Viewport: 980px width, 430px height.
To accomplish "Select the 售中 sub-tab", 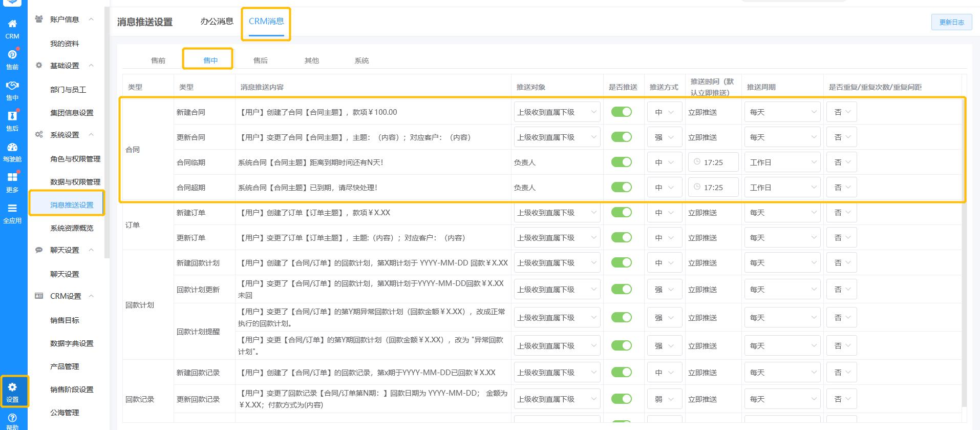I will pyautogui.click(x=210, y=60).
